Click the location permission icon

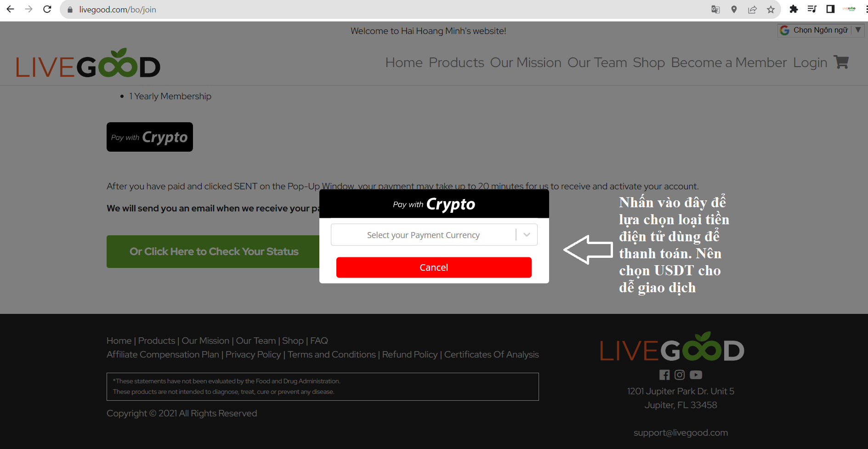734,9
